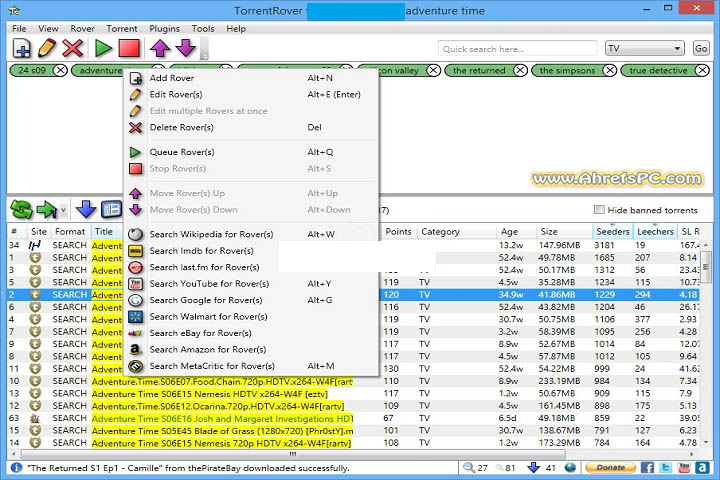Image resolution: width=720 pixels, height=480 pixels.
Task: Open the File menu
Action: [x=19, y=28]
